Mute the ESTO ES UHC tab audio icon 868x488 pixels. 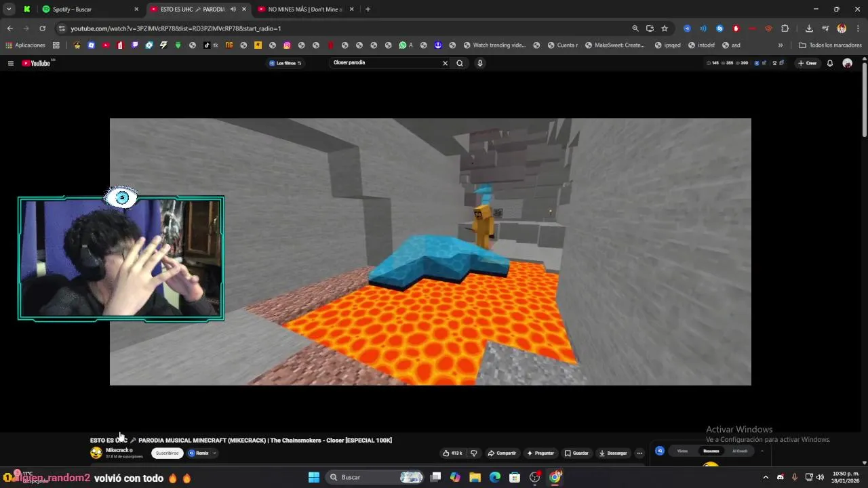click(233, 9)
